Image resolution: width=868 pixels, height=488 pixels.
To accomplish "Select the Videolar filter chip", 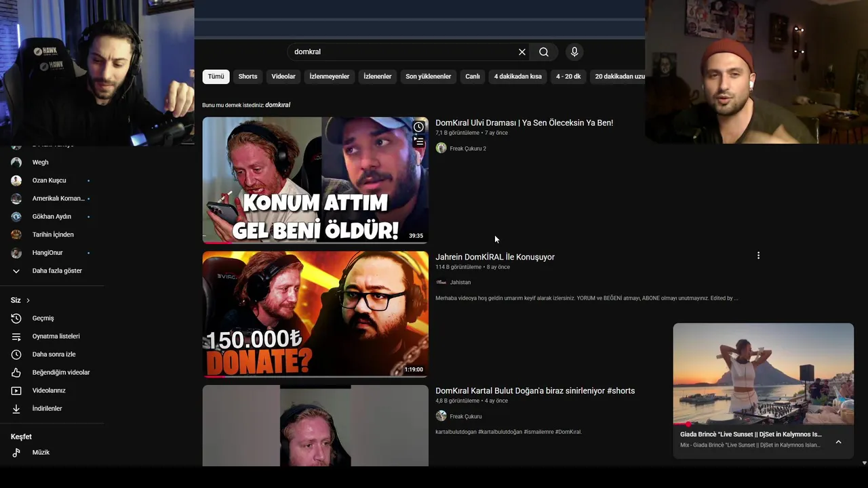I will tap(283, 77).
